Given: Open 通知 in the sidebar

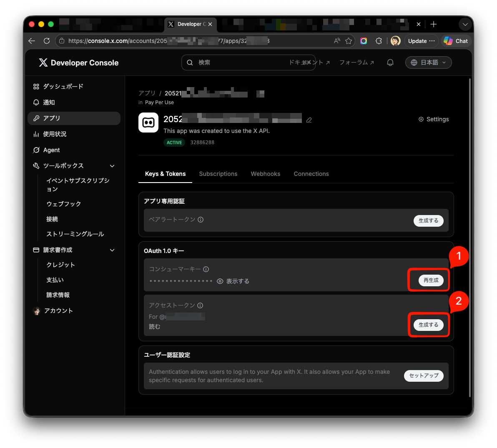Looking at the screenshot, I should (x=74, y=103).
